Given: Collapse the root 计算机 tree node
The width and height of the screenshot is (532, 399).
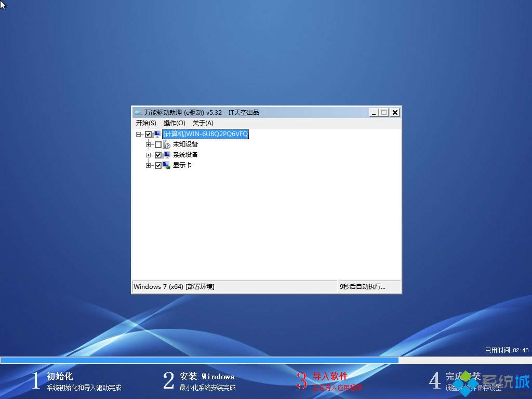Looking at the screenshot, I should tap(139, 134).
